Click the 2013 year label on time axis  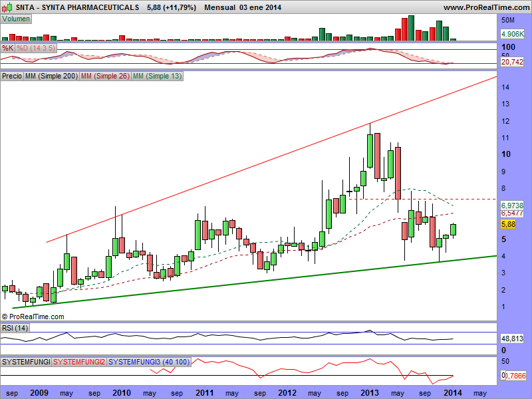370,393
